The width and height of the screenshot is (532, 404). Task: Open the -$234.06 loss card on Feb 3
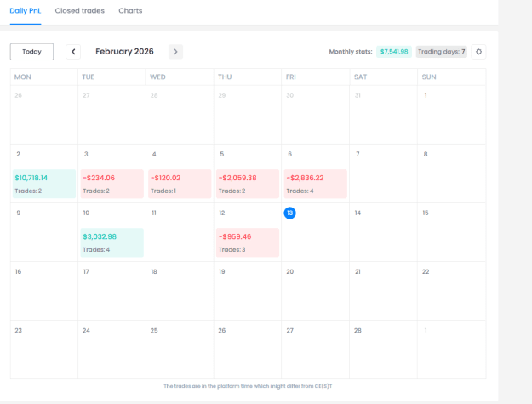112,184
